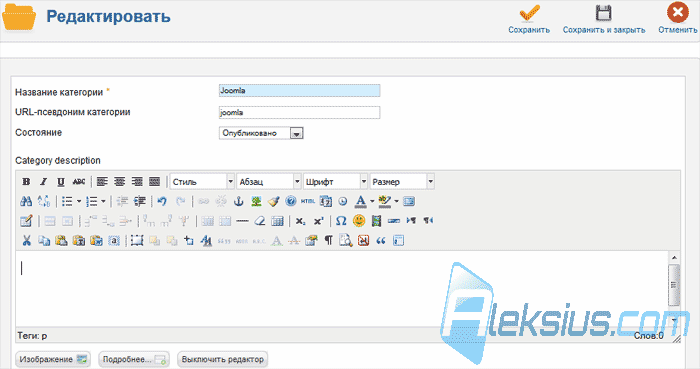700x369 pixels.
Task: Insert predefined template content icon
Action: click(398, 241)
